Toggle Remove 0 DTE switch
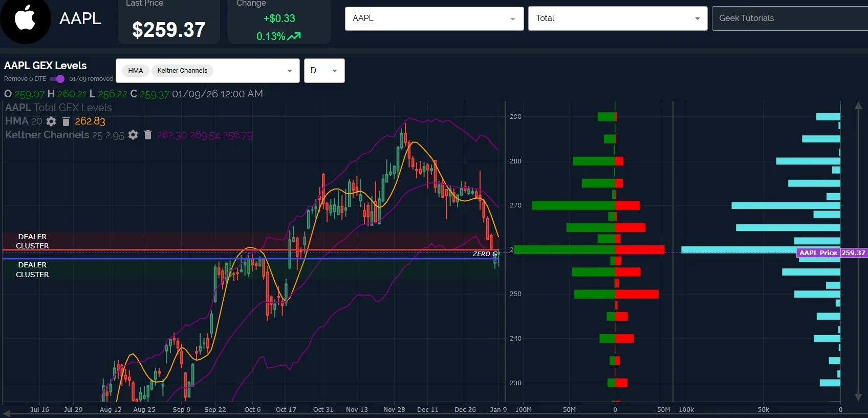Image resolution: width=868 pixels, height=418 pixels. 57,79
